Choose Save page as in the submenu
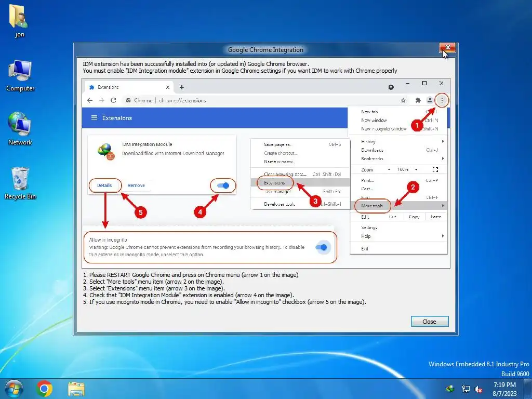532x399 pixels. (277, 144)
